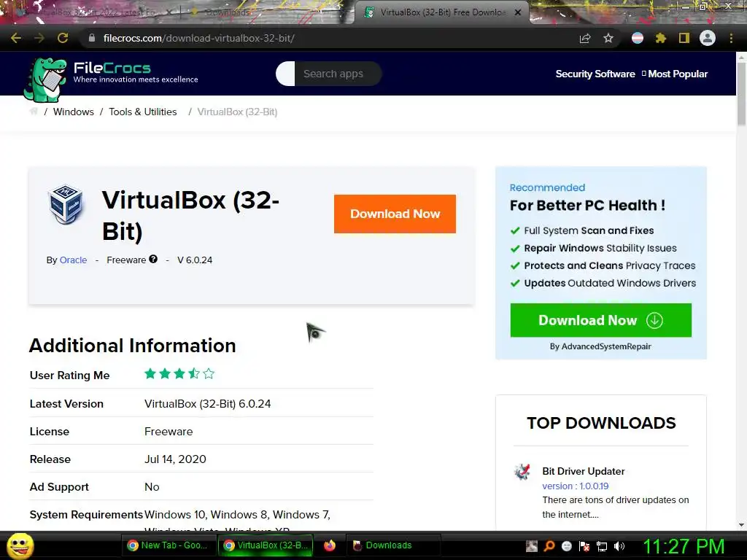This screenshot has width=747, height=560.
Task: Click the fifth empty rating star
Action: click(x=209, y=373)
